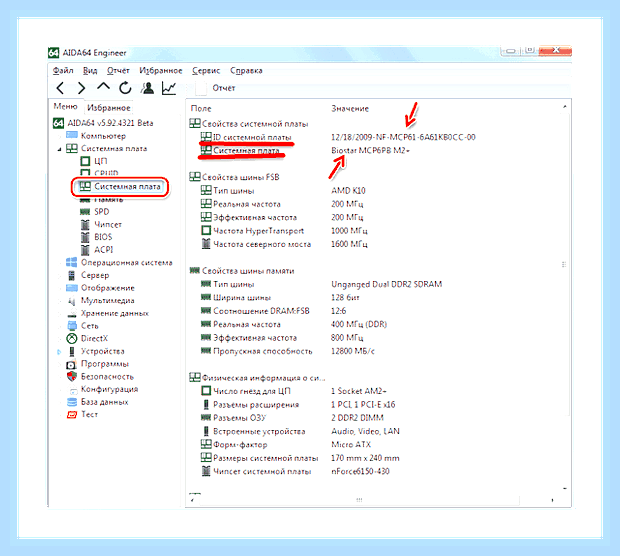Select Разъемы ОЗУ row
The height and width of the screenshot is (556, 620).
[292, 418]
